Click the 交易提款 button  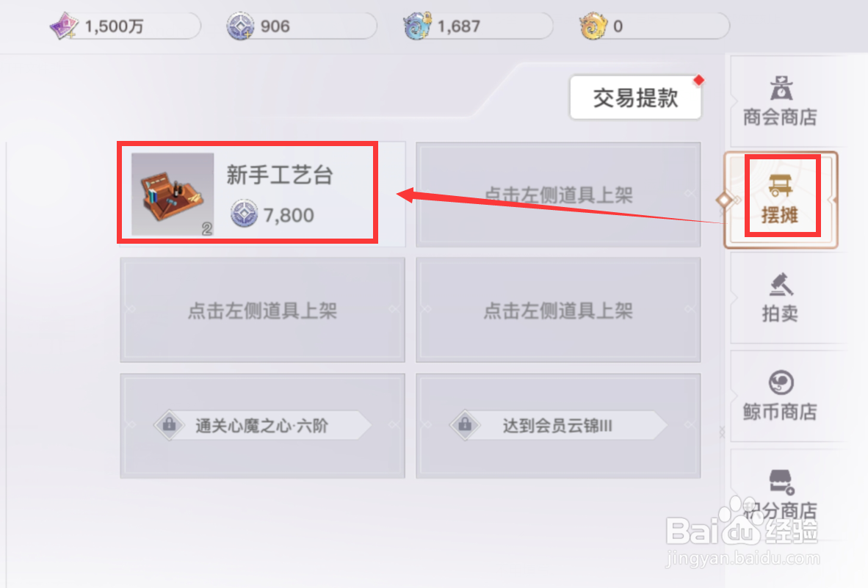click(x=635, y=98)
